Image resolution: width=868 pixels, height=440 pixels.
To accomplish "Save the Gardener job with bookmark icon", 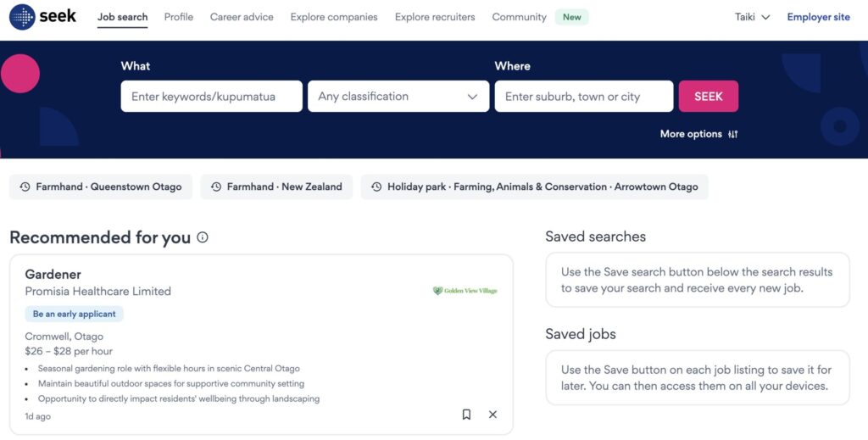I will pyautogui.click(x=467, y=414).
